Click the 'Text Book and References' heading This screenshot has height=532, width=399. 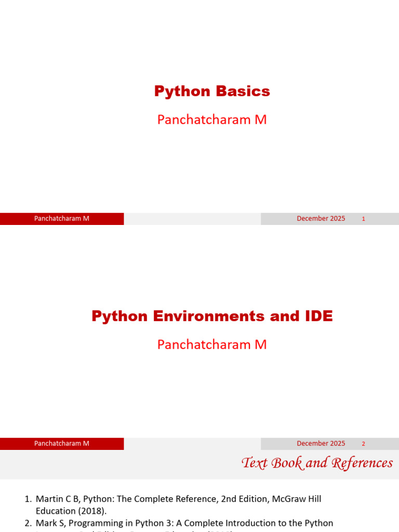pyautogui.click(x=317, y=463)
